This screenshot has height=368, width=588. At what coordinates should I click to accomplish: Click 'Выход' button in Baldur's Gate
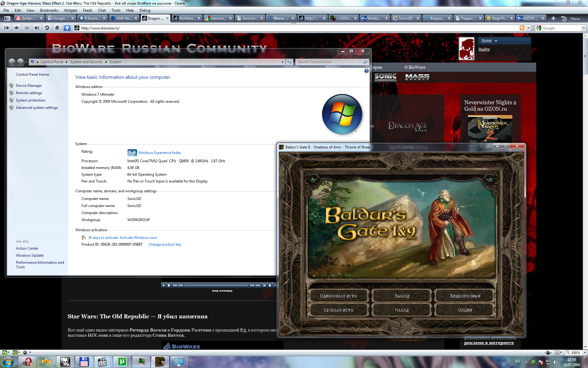coord(402,296)
